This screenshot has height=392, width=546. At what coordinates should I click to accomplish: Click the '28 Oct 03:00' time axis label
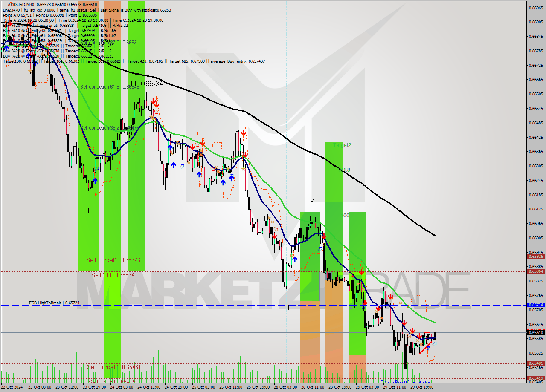tap(285, 387)
